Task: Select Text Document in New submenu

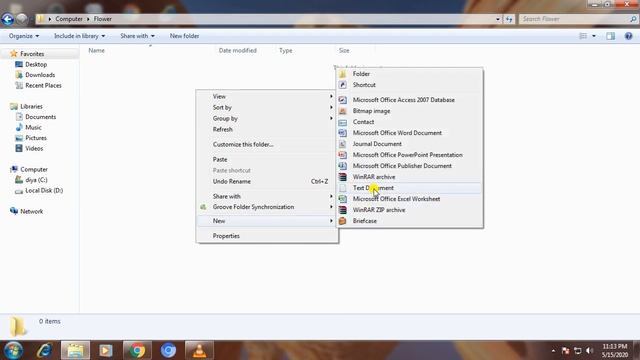Action: 409,188
